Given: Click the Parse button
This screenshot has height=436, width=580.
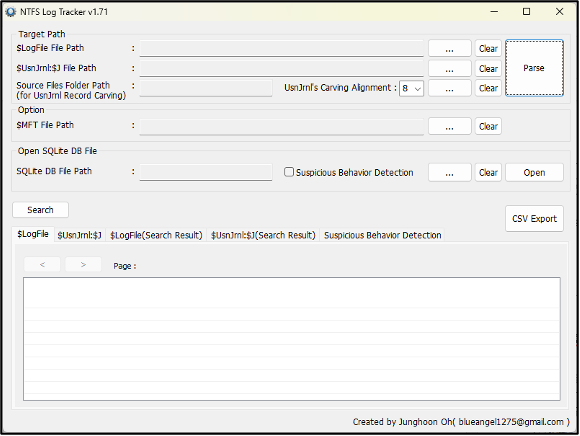Looking at the screenshot, I should [534, 68].
